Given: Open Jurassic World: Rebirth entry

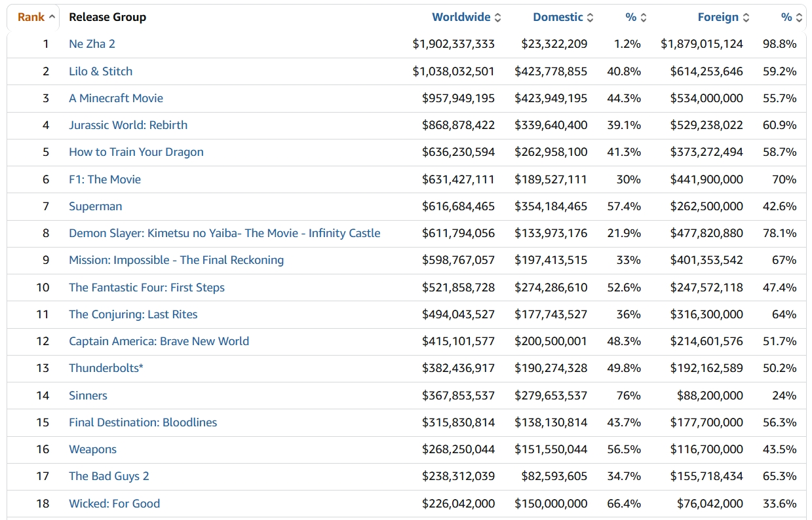Looking at the screenshot, I should point(128,125).
